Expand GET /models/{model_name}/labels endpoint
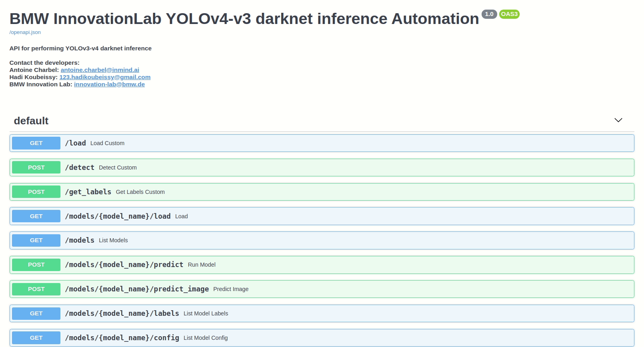The height and width of the screenshot is (347, 644). (x=322, y=313)
